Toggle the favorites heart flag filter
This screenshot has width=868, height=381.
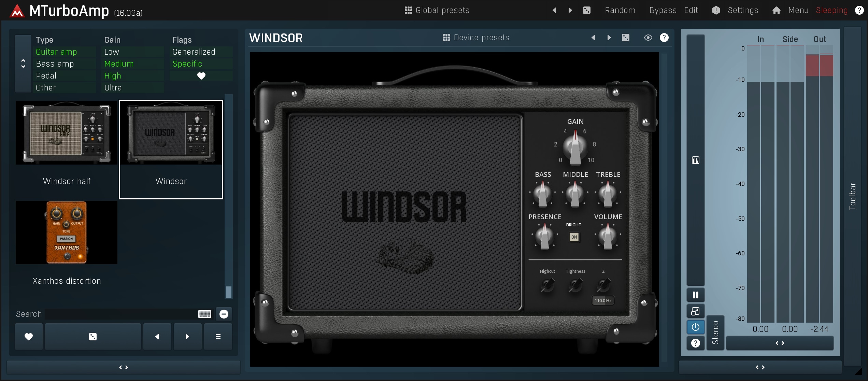click(x=201, y=76)
